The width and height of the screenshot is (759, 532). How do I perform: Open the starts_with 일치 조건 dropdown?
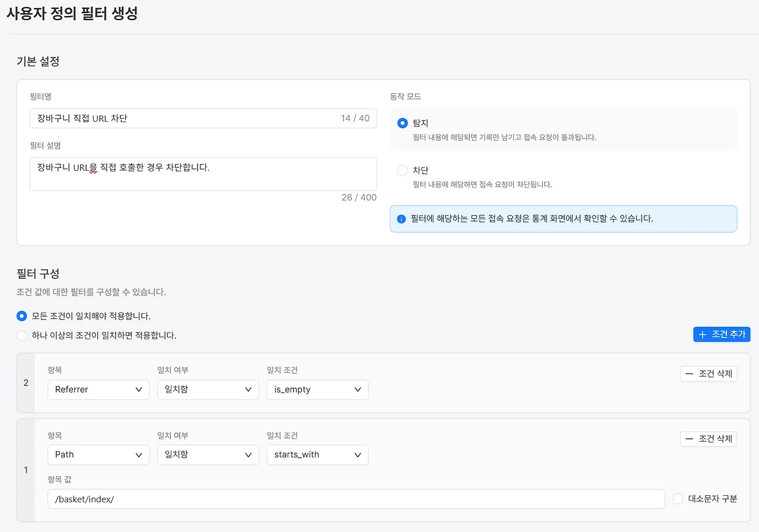click(317, 455)
